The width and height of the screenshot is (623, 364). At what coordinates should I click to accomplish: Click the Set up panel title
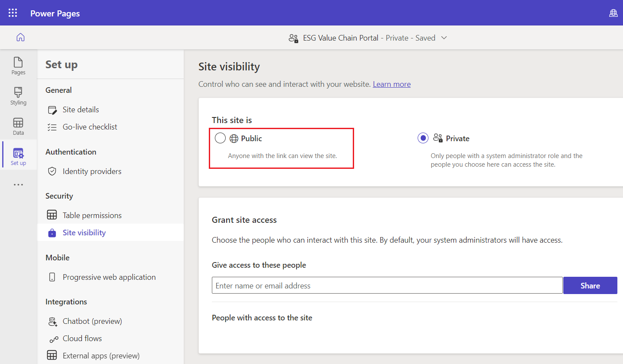click(x=61, y=65)
